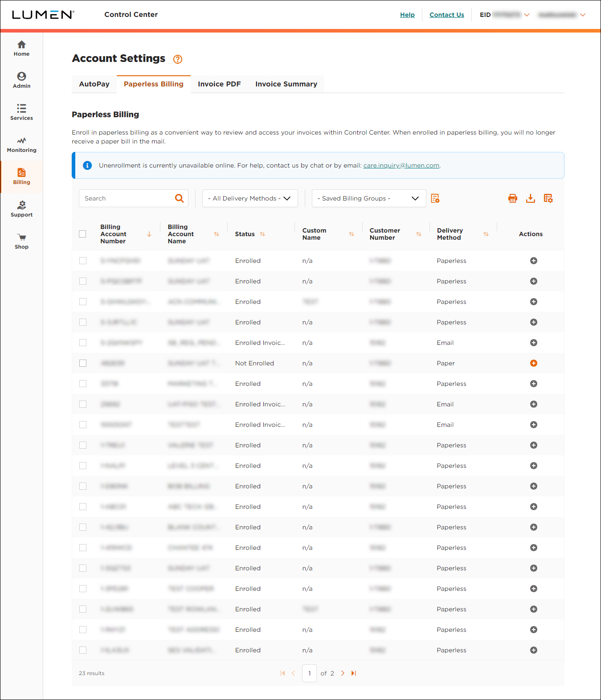The height and width of the screenshot is (700, 601).
Task: Open the Saved Billing Groups dropdown
Action: [369, 198]
